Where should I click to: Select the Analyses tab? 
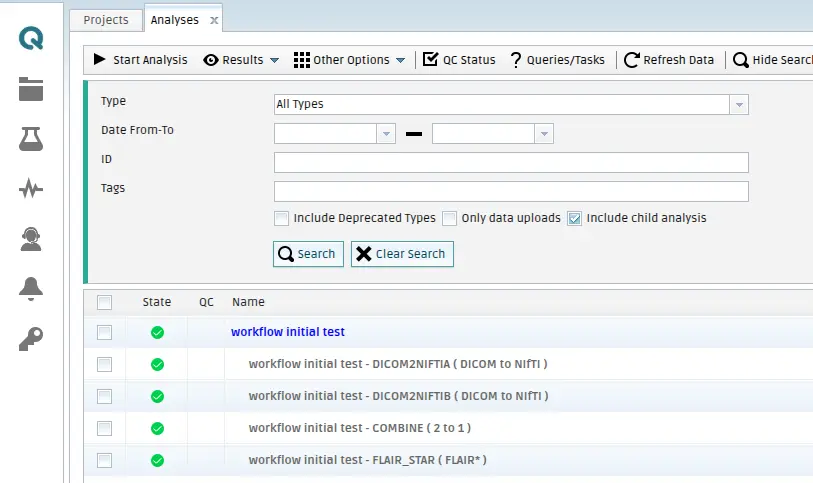click(x=175, y=20)
